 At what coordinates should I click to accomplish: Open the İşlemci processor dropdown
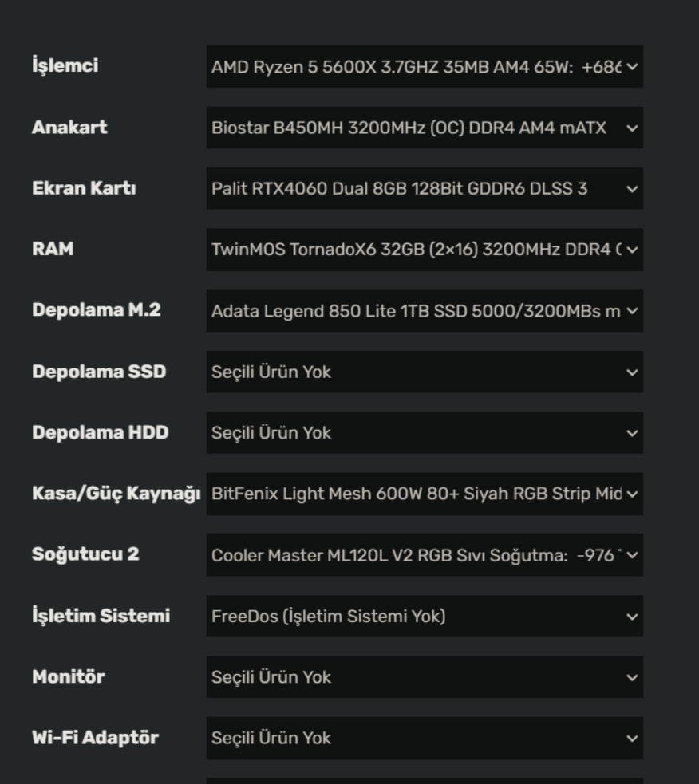(424, 66)
